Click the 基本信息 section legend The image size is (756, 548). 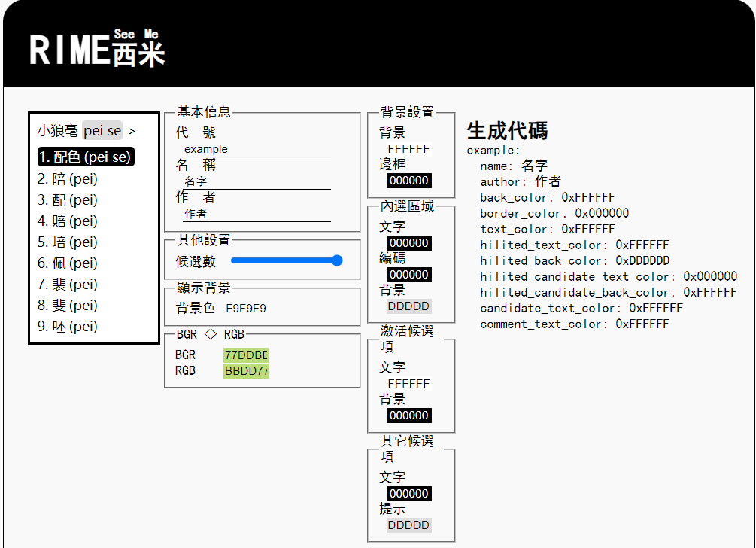tap(203, 112)
